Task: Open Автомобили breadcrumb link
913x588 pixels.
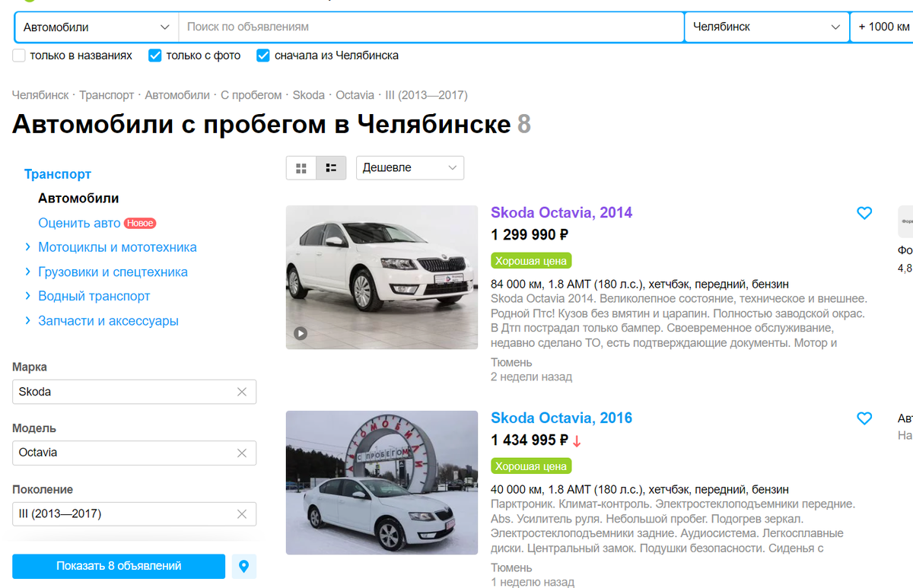Action: click(x=177, y=95)
